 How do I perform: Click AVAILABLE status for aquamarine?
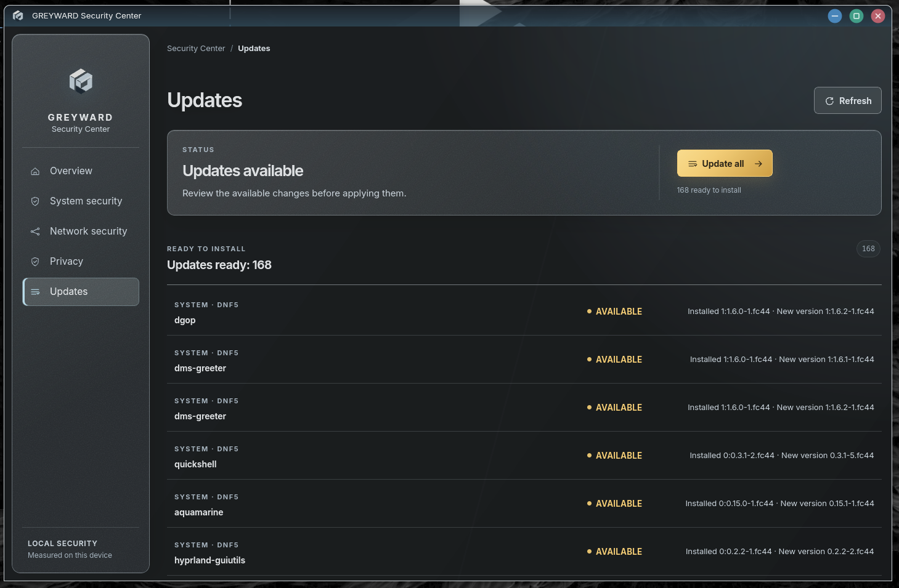(x=614, y=504)
